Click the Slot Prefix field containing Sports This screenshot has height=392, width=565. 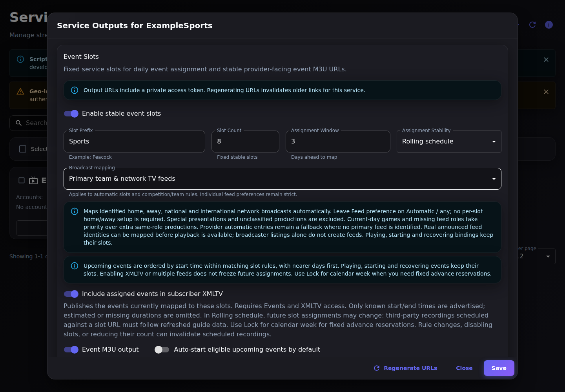click(134, 142)
